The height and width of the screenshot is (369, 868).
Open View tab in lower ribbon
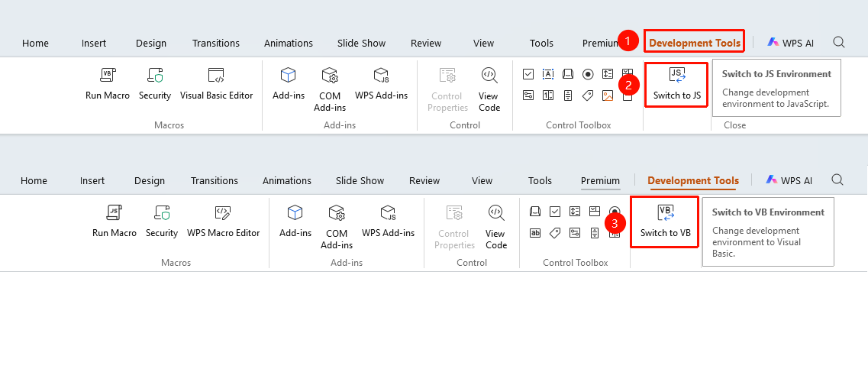point(482,180)
